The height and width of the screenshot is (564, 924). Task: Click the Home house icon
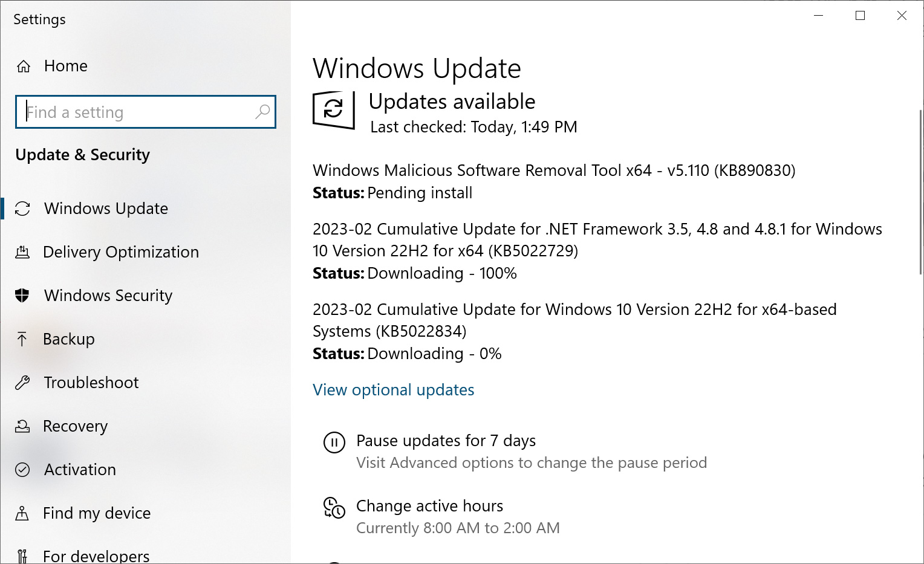24,66
